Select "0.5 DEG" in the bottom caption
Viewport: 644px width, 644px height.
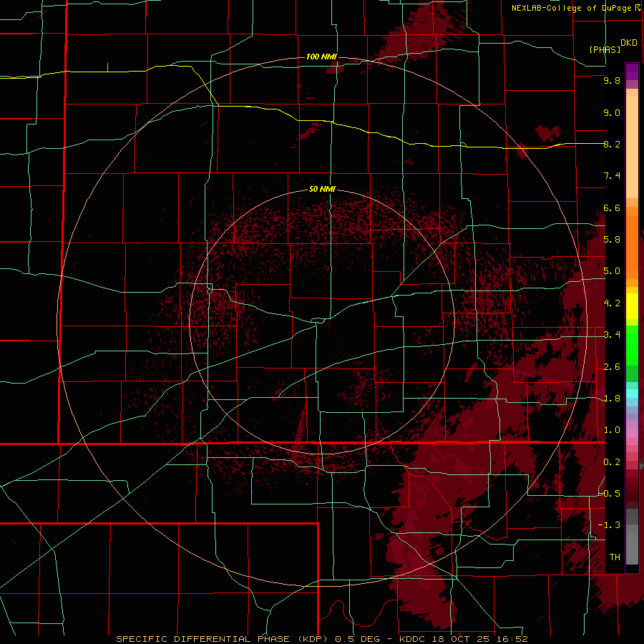357,639
